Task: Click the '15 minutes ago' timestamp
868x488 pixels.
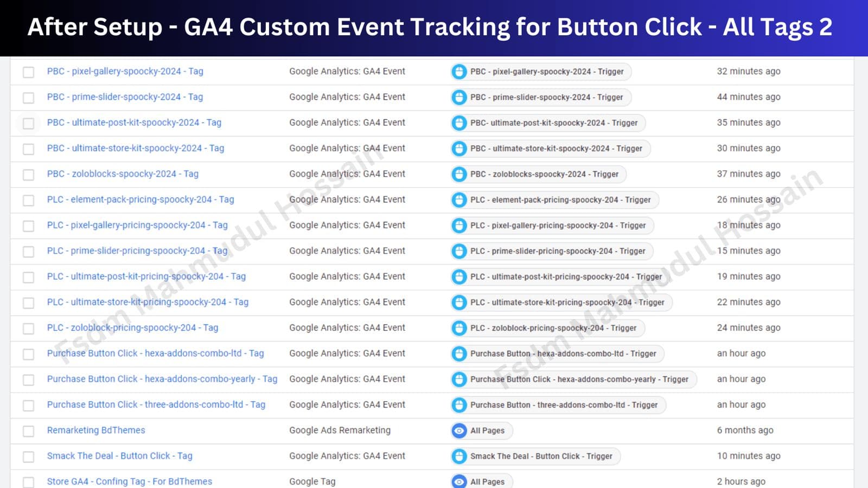Action: click(x=749, y=251)
